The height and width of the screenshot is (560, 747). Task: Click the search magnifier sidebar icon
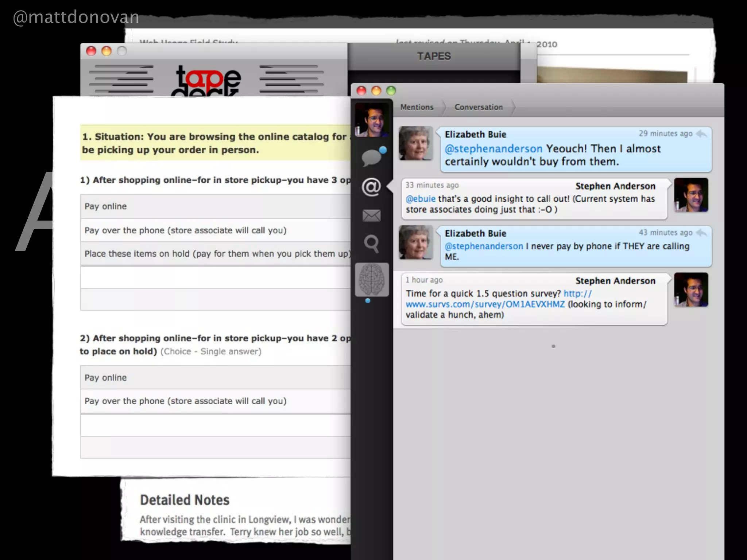click(371, 244)
